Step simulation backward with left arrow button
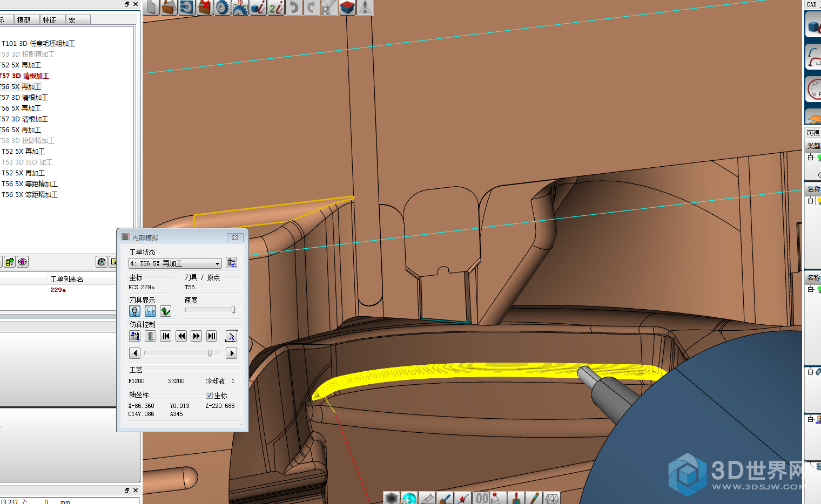This screenshot has height=504, width=821. (x=135, y=353)
